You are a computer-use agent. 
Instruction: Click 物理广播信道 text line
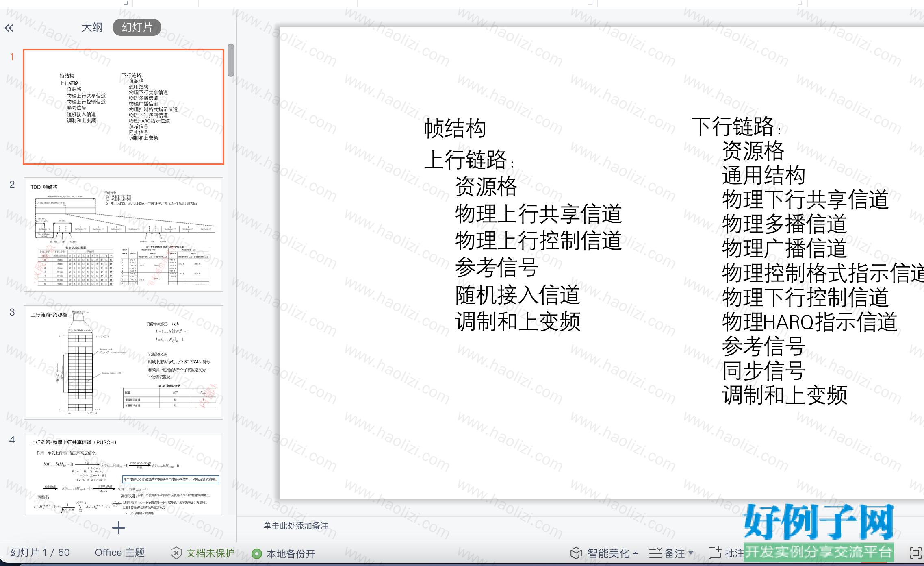coord(784,248)
